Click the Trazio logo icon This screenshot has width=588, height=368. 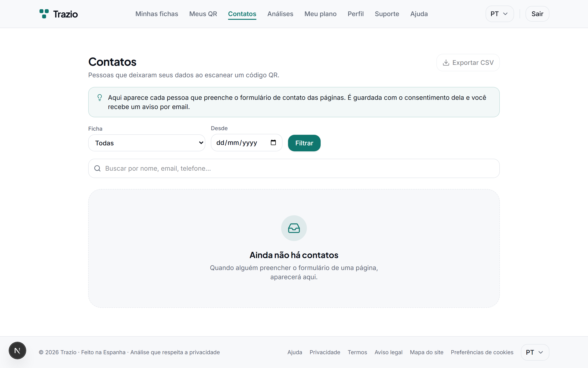point(44,14)
